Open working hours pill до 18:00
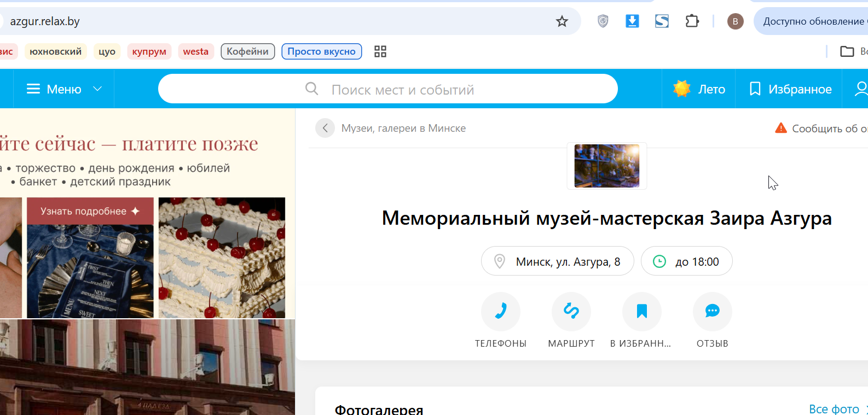868x415 pixels. coord(687,261)
